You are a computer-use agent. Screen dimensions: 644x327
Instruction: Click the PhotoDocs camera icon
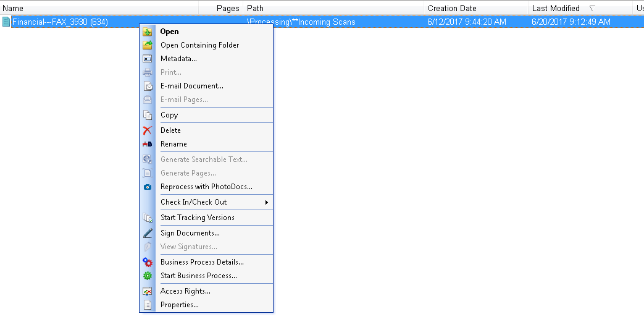tap(148, 187)
